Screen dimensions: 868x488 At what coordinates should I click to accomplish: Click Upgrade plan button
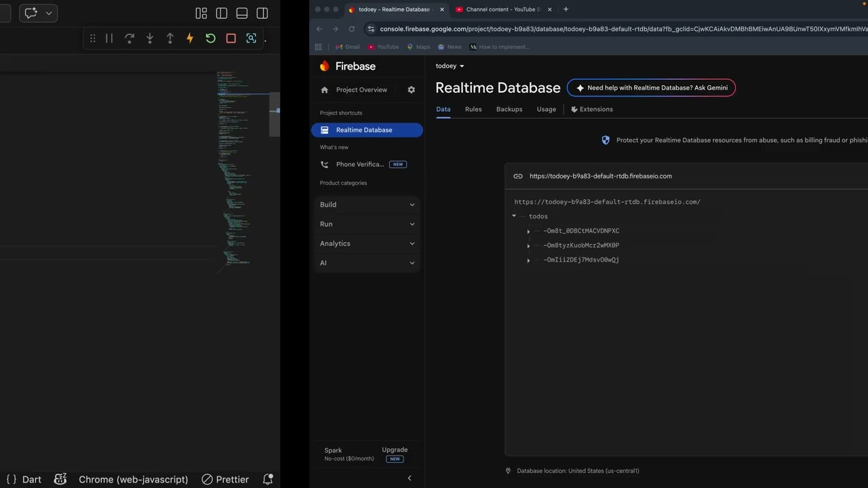[395, 453]
